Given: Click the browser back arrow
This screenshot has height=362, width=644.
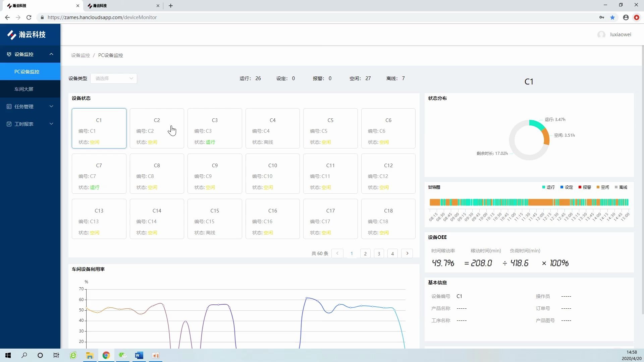Looking at the screenshot, I should [x=7, y=17].
